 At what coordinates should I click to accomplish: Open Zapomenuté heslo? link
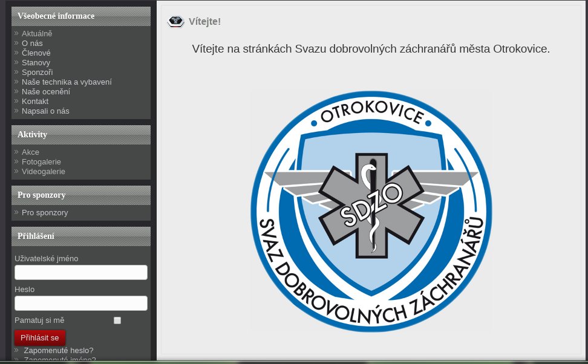tap(59, 351)
